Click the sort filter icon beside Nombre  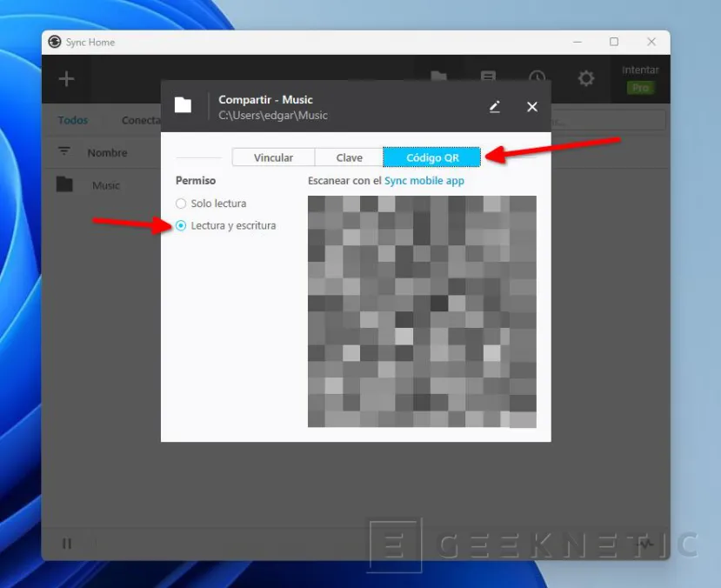tap(63, 150)
